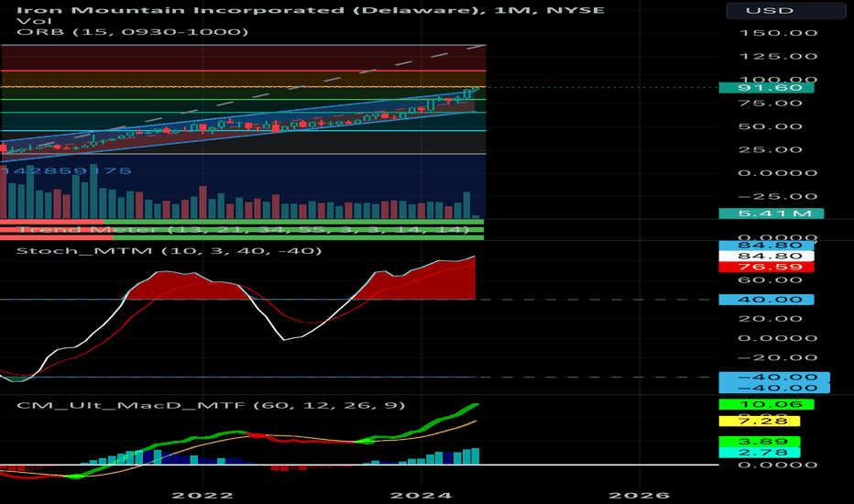Click the CM_Ult_MacD_MTF (60, 12, 26, 9) label

pos(211,405)
